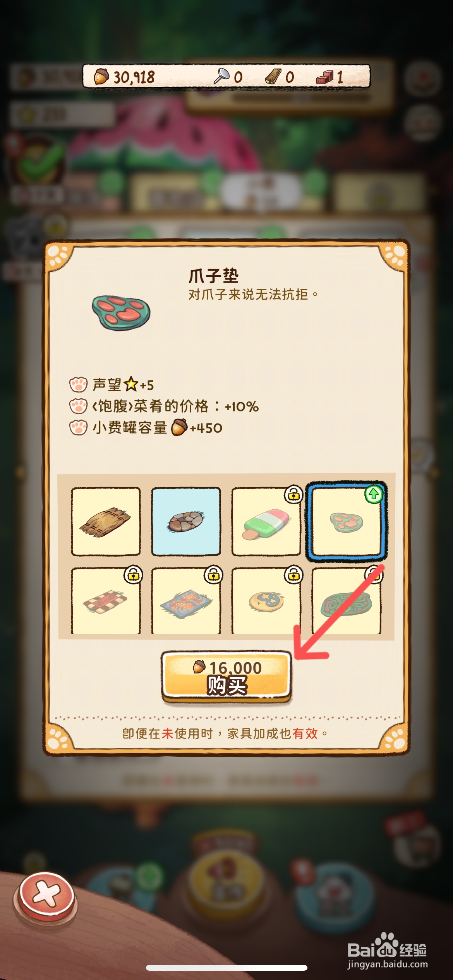
Task: Select the green swirl rug item
Action: tap(346, 601)
